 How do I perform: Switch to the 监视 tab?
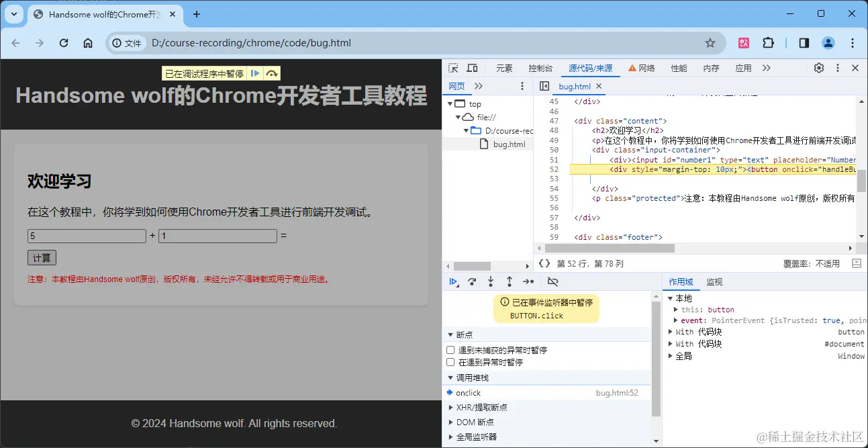pyautogui.click(x=714, y=282)
